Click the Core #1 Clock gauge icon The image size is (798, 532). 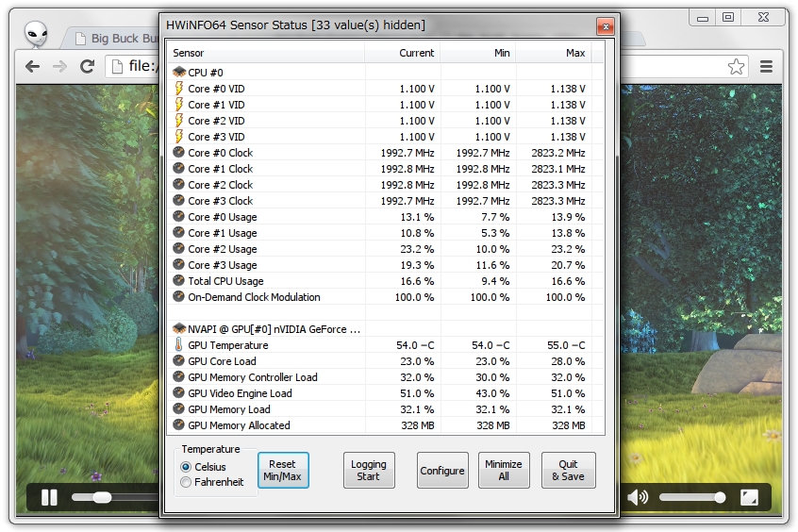tap(178, 168)
